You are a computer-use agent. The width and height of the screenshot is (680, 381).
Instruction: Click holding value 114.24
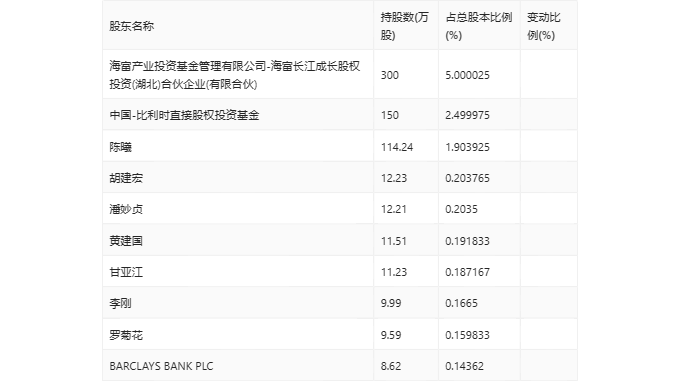coord(397,147)
